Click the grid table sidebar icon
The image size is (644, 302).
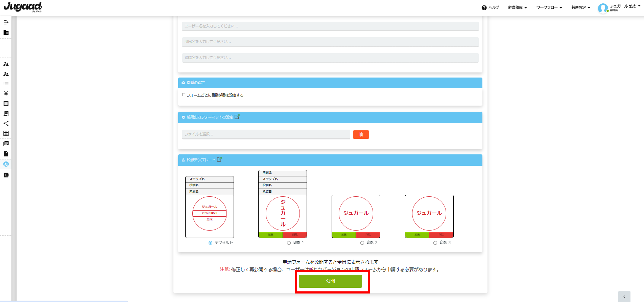pos(6,133)
